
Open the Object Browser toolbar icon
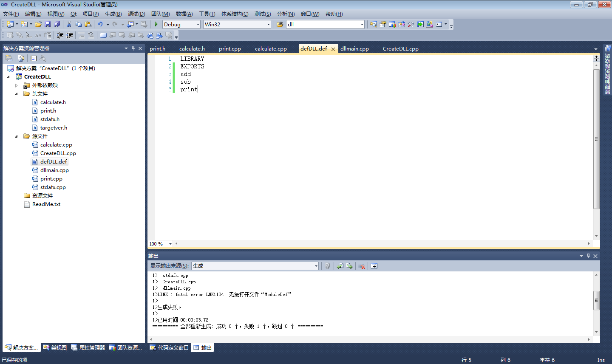(402, 24)
